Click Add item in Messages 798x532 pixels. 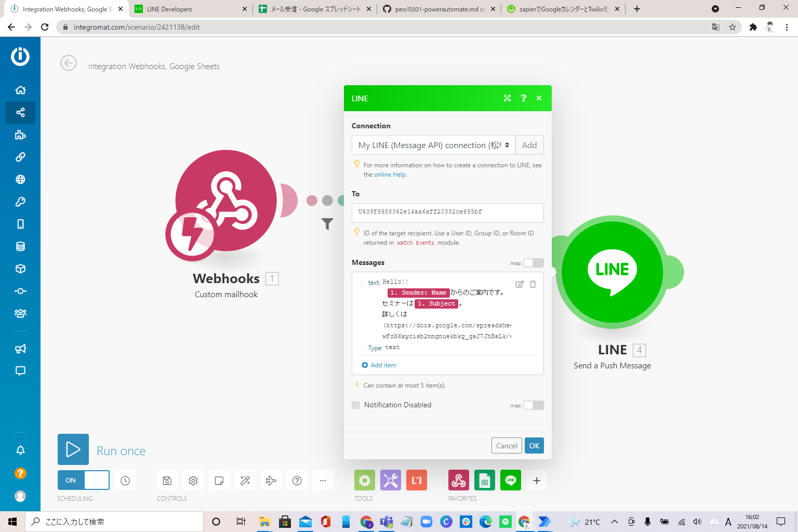click(x=379, y=365)
